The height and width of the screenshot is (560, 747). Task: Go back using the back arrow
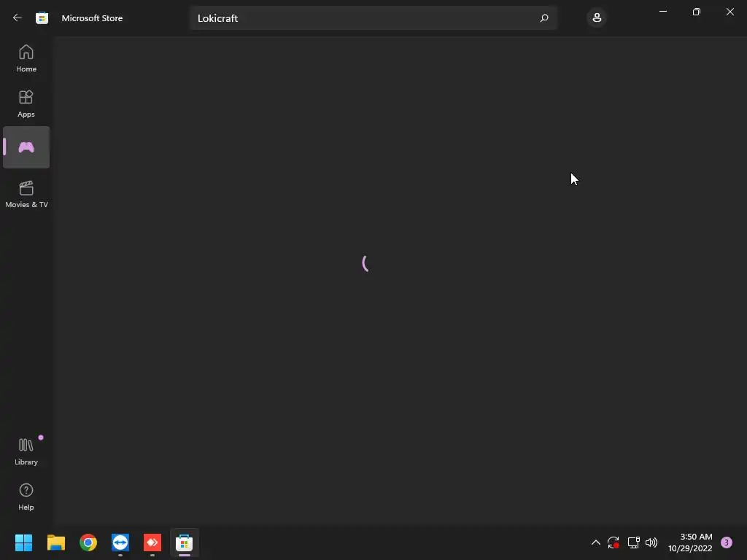click(18, 17)
